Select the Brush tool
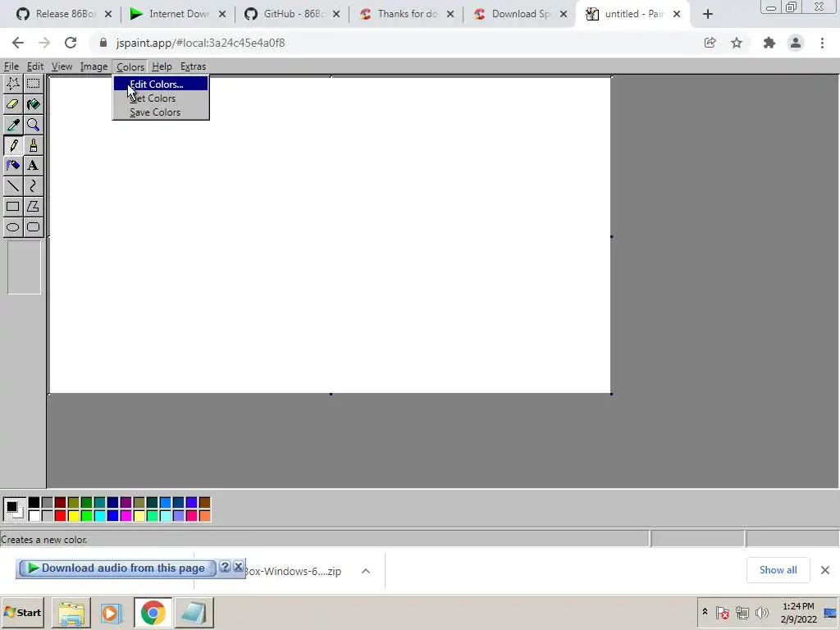This screenshot has height=630, width=840. click(33, 145)
